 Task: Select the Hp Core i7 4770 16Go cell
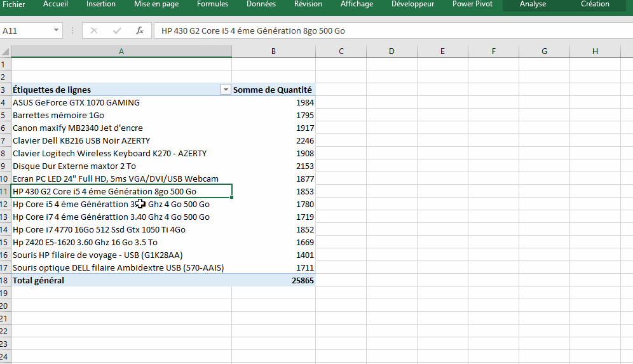pos(121,229)
